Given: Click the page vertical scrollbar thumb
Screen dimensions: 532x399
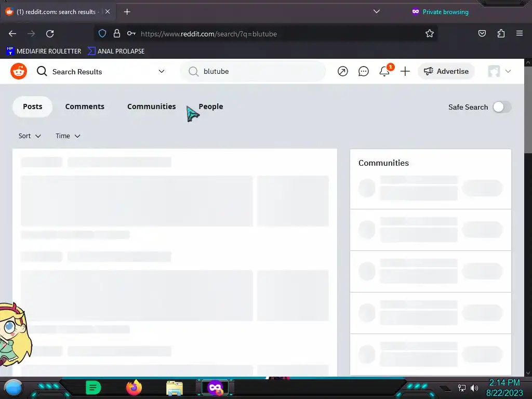Looking at the screenshot, I should click(x=528, y=110).
